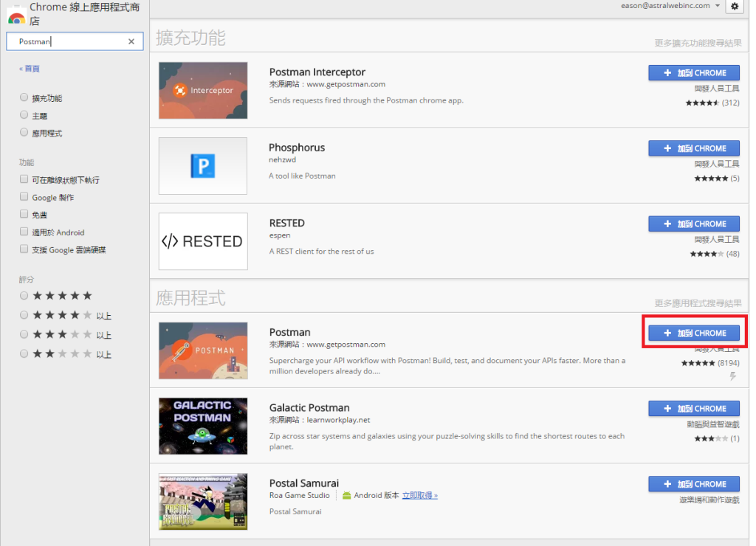Click the Postman app rocket thumbnail

tap(203, 350)
